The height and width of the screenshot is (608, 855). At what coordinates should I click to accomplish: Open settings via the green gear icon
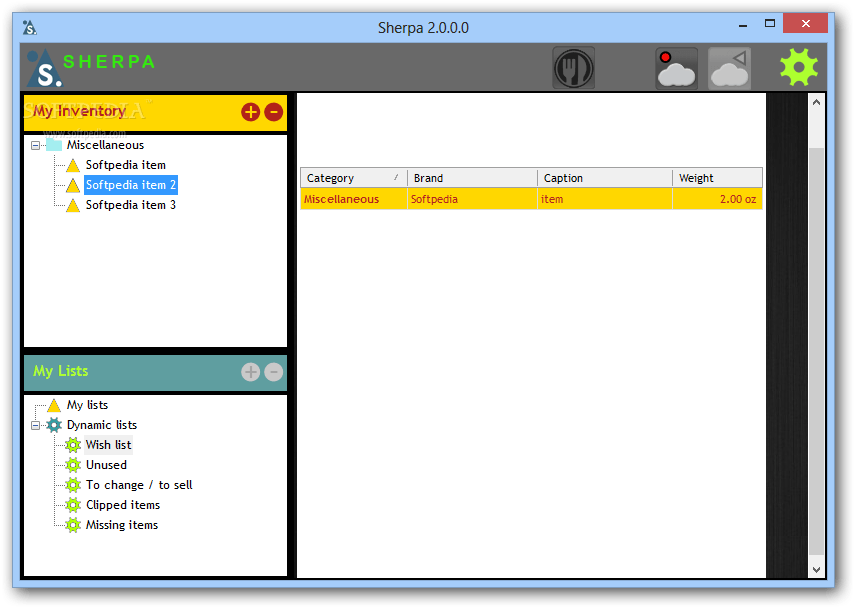tap(798, 67)
